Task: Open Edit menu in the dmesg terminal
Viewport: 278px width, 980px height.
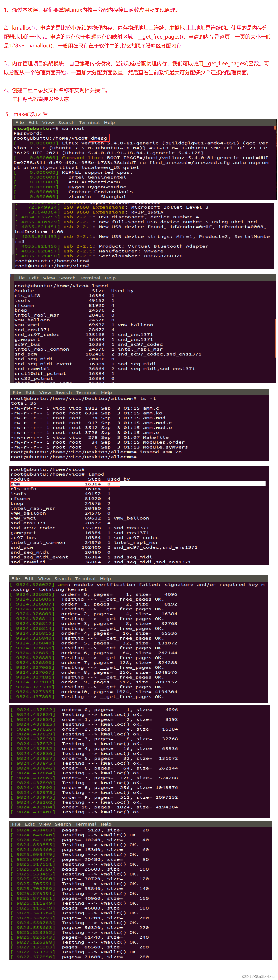Action: 33,122
